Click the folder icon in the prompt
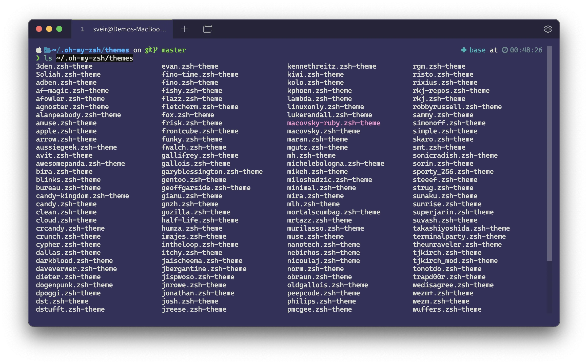Screen dimensions: 588x364 point(47,50)
